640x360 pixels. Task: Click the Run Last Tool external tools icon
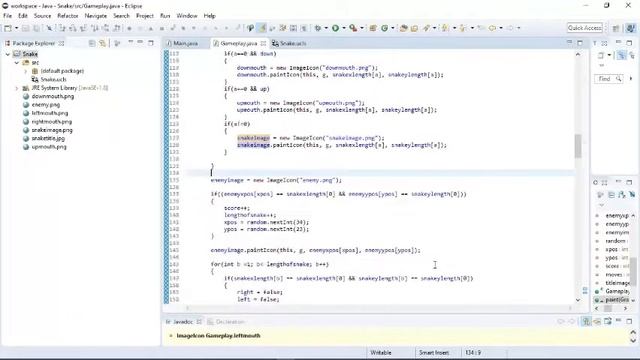353,28
